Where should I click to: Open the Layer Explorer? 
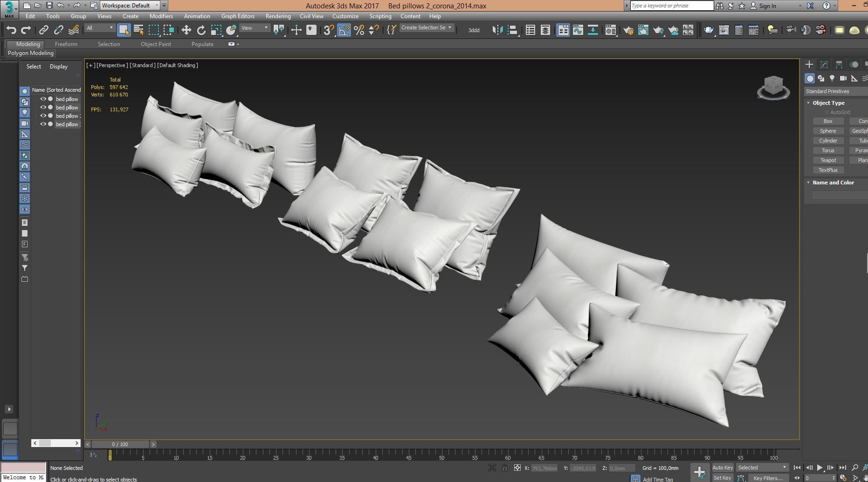(545, 30)
